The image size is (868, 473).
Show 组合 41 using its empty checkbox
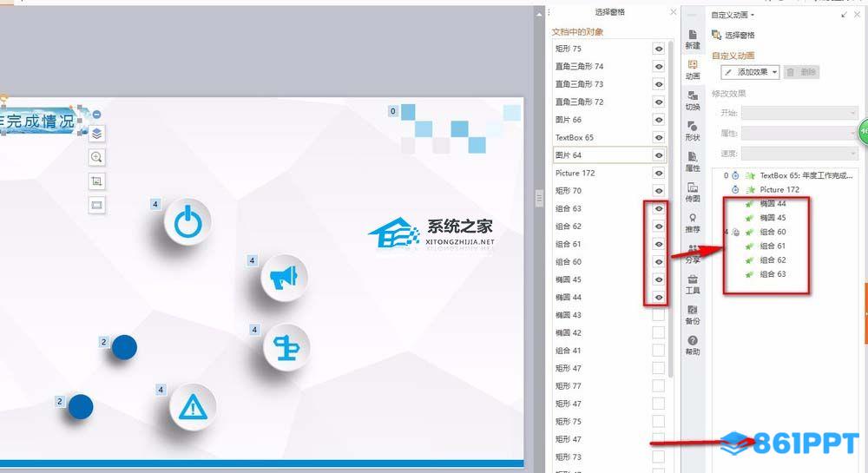[x=658, y=350]
